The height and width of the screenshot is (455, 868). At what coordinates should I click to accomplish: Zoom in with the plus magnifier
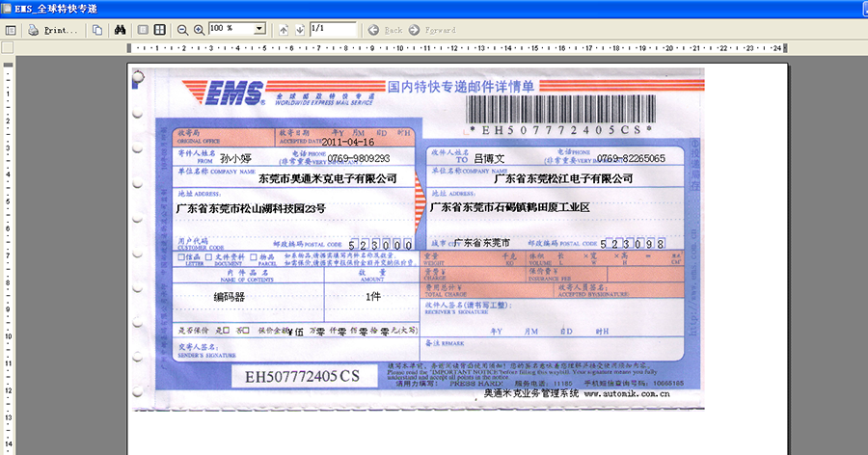coord(199,30)
